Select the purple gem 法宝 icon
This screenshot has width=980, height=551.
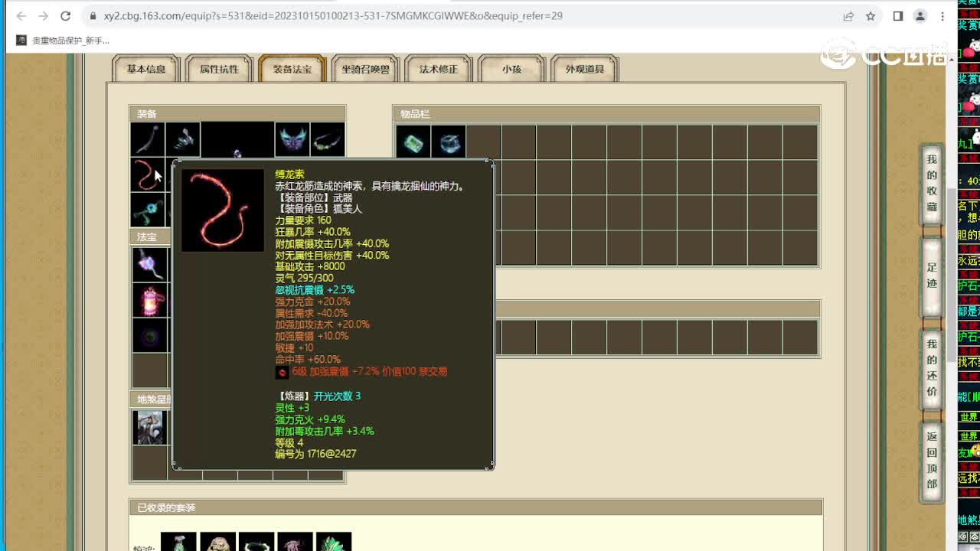click(150, 264)
